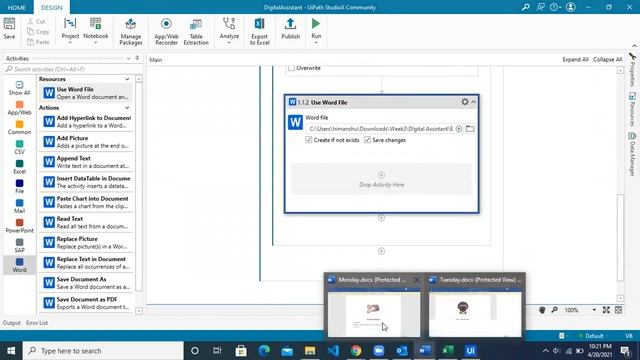Click the Paste command
This screenshot has width=640, height=360.
click(x=38, y=42)
